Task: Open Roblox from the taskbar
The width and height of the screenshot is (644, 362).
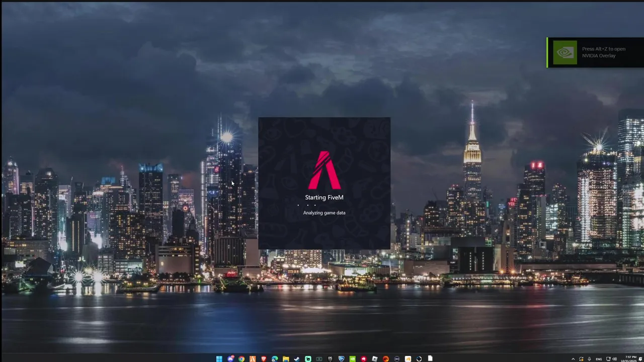Action: click(x=375, y=359)
